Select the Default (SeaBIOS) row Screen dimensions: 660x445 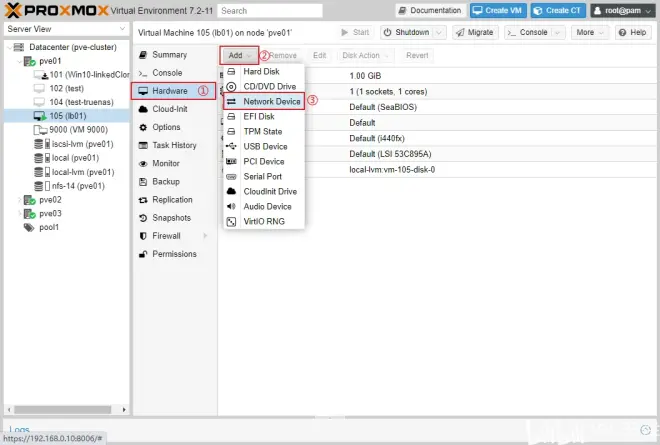pos(438,107)
